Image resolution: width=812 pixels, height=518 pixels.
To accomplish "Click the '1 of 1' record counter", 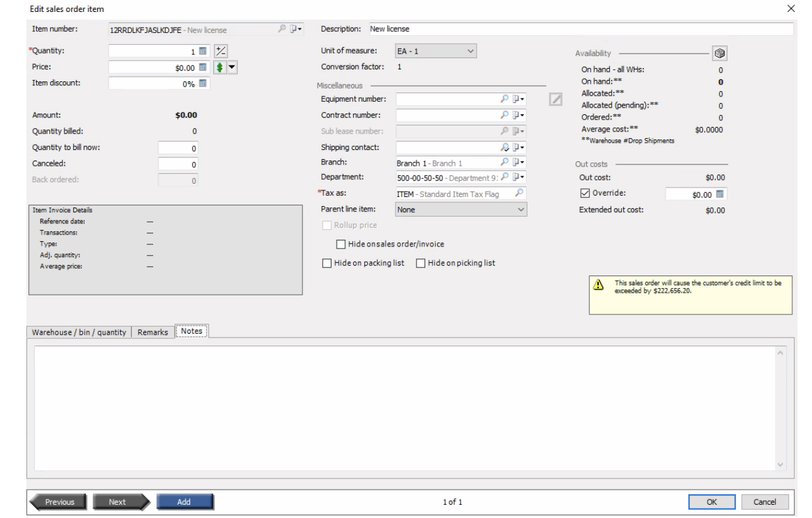I will coord(452,502).
